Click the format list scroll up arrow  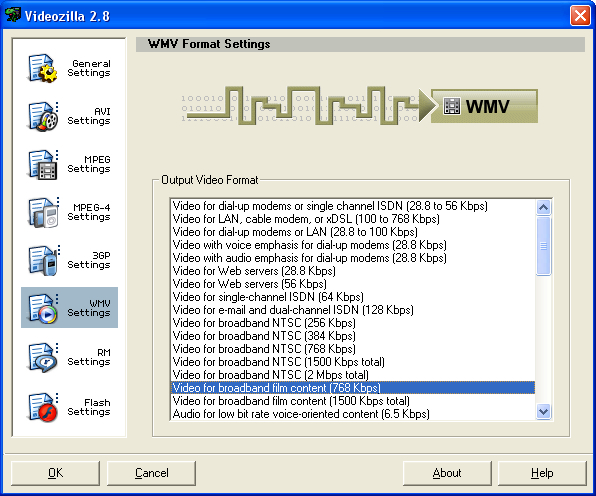(x=544, y=207)
